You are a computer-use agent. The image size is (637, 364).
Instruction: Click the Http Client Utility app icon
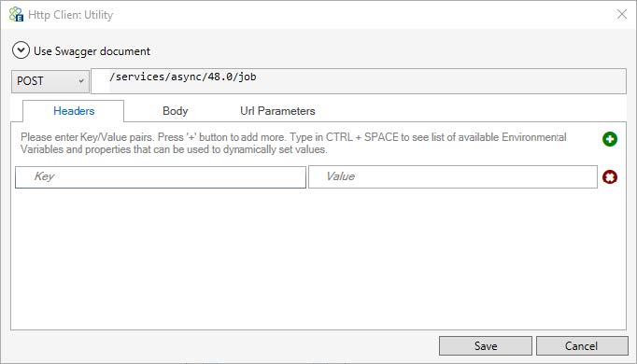(x=16, y=15)
